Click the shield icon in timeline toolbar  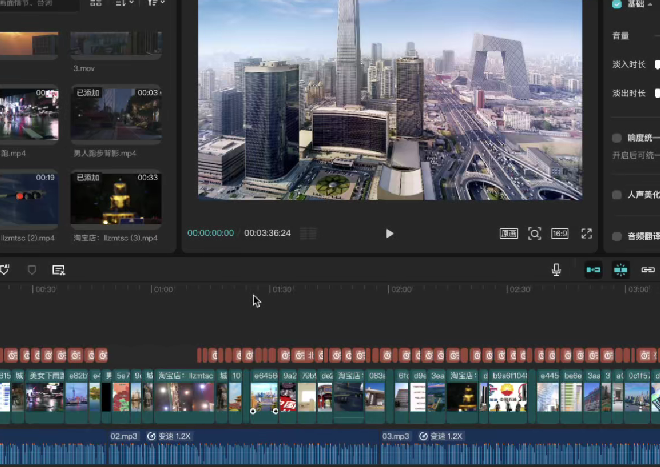pyautogui.click(x=32, y=270)
